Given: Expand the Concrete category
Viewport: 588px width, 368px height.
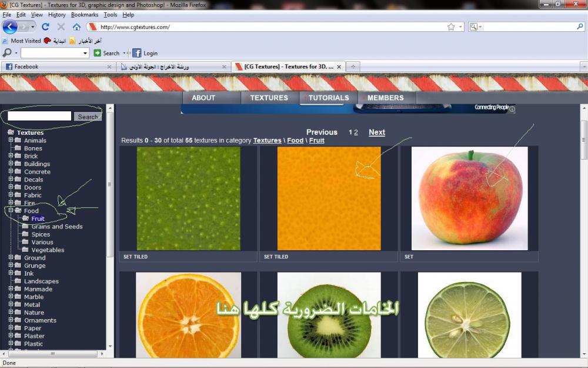Looking at the screenshot, I should click(x=11, y=171).
